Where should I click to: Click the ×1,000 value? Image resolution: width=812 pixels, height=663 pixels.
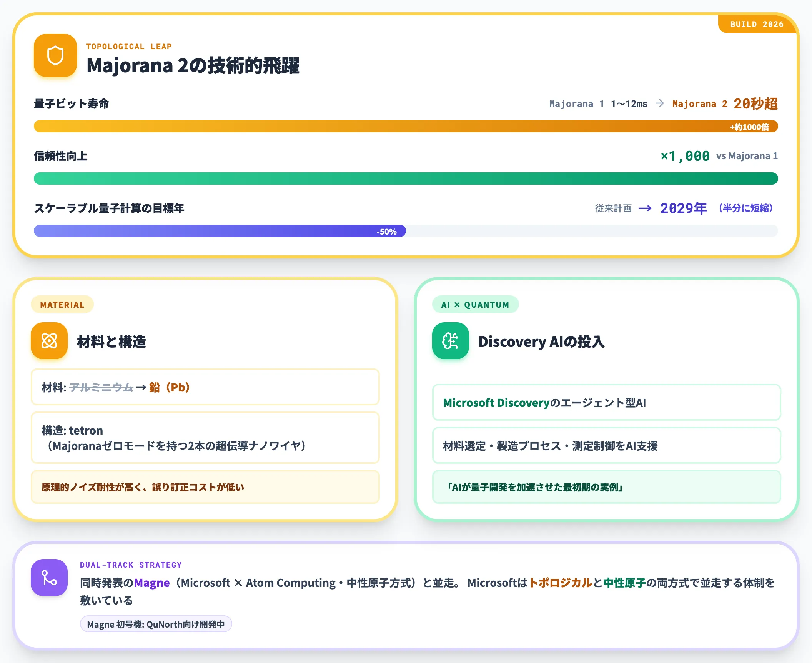click(x=685, y=156)
